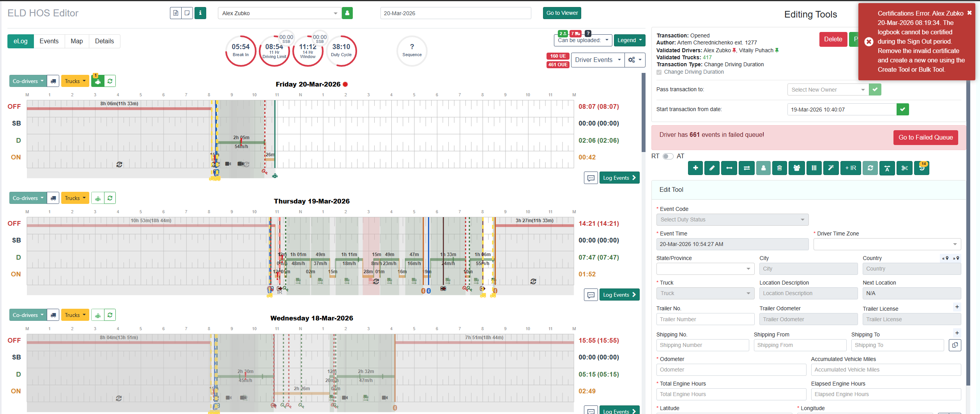
Task: Open the Select Duty Status dropdown
Action: tap(732, 219)
